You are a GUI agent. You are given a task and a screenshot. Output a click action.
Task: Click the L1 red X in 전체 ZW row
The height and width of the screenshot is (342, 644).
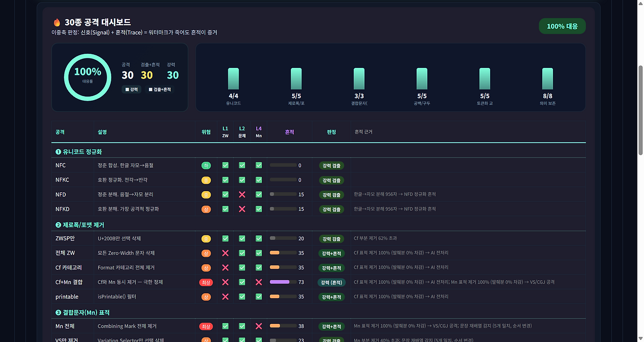pos(225,253)
